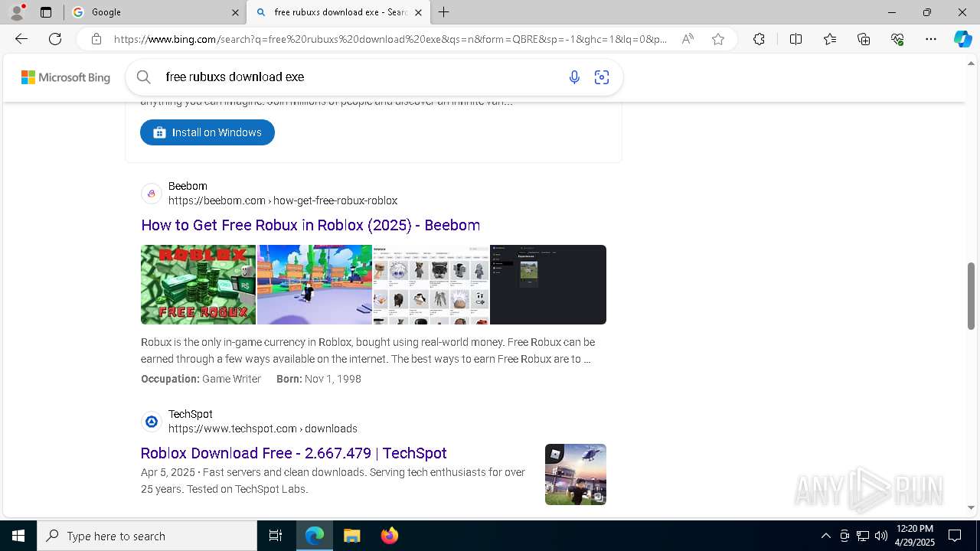Click the scrollbar down arrow
Viewport: 980px width, 551px height.
pyautogui.click(x=971, y=507)
